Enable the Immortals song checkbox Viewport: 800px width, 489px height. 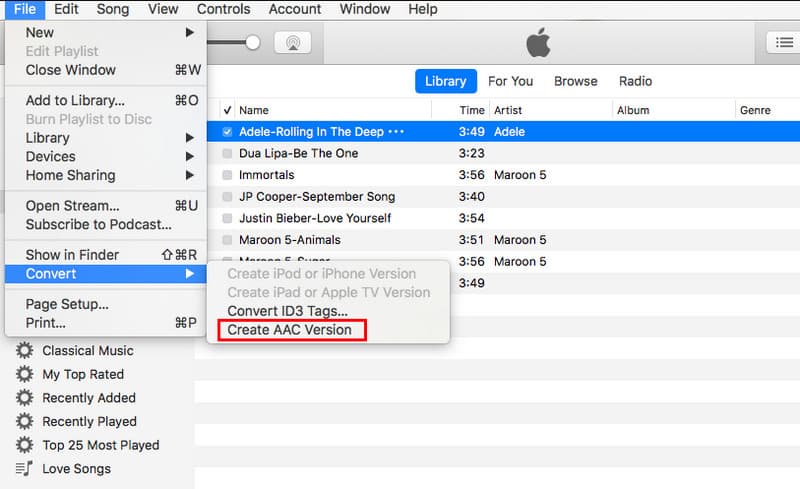pyautogui.click(x=228, y=175)
